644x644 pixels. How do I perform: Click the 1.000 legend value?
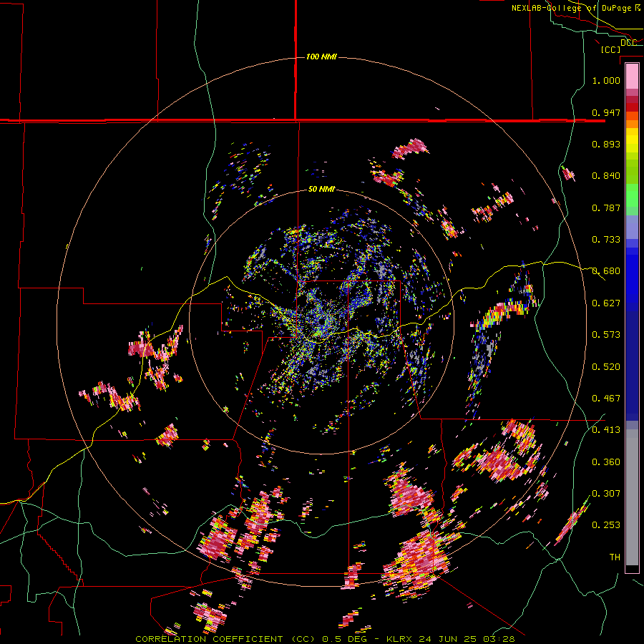(606, 80)
